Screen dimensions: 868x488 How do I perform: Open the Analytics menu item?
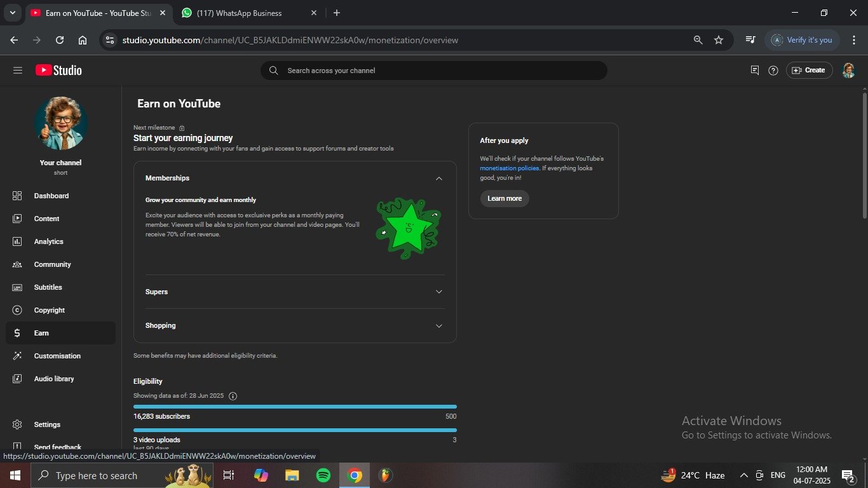click(x=60, y=241)
